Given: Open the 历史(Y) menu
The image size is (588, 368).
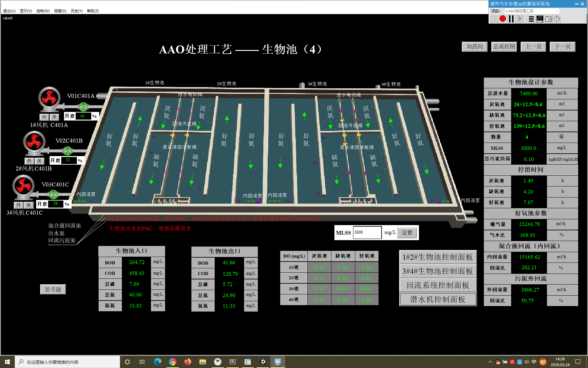Looking at the screenshot, I should point(77,11).
